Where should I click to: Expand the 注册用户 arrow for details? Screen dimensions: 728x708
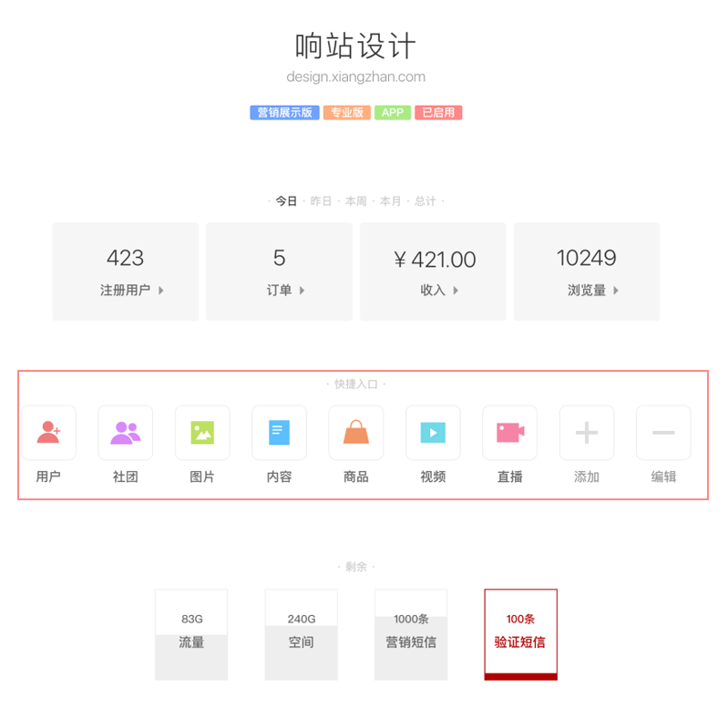(161, 291)
